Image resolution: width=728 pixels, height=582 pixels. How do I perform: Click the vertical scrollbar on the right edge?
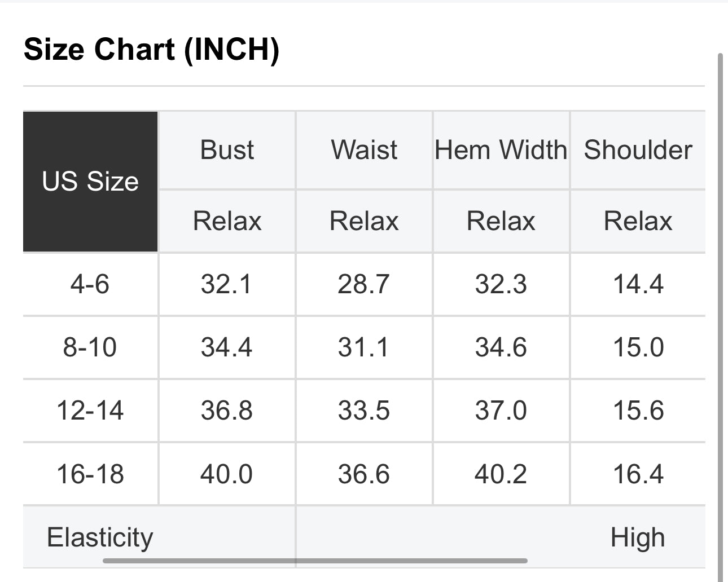coord(720,316)
